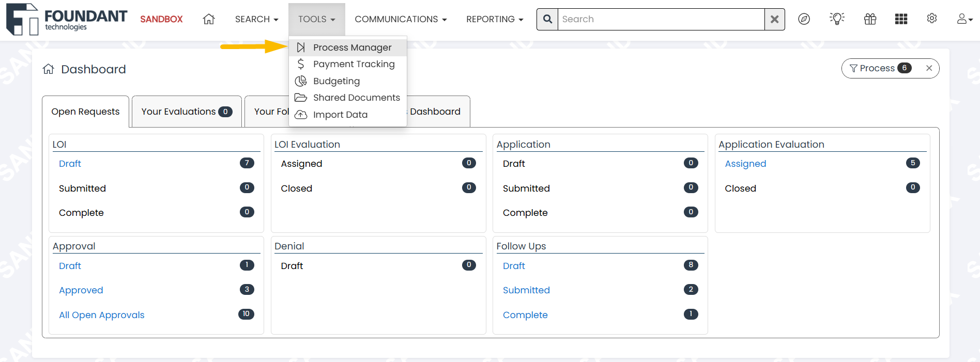Open Approval Draft link
980x362 pixels.
coord(70,266)
